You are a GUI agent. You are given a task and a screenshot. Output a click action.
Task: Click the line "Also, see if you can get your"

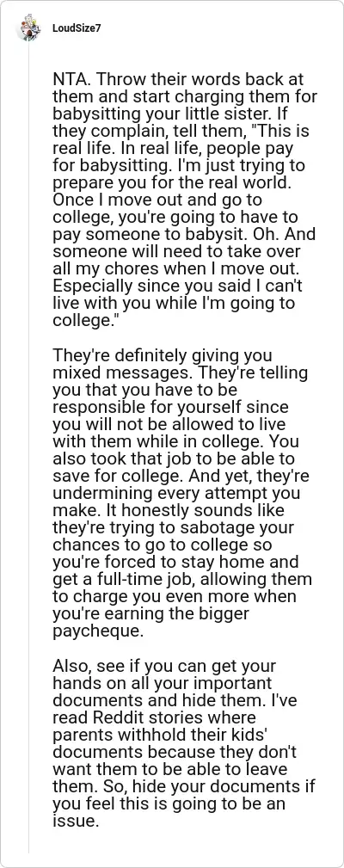point(164,667)
